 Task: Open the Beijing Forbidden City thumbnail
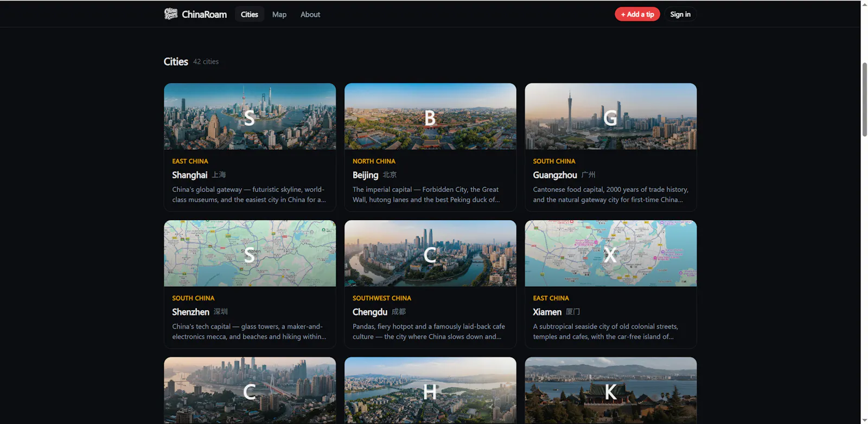tap(430, 117)
